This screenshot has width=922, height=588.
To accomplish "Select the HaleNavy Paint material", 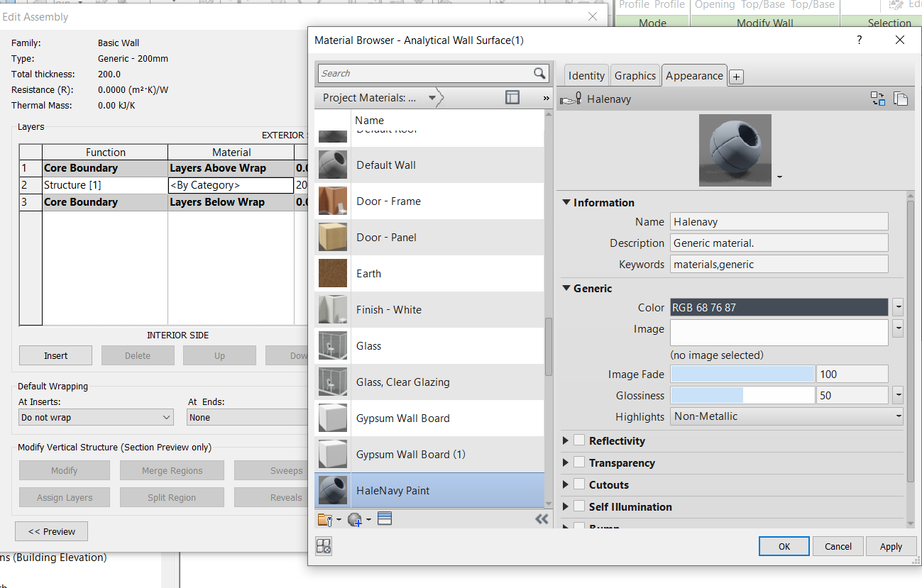I will point(429,490).
